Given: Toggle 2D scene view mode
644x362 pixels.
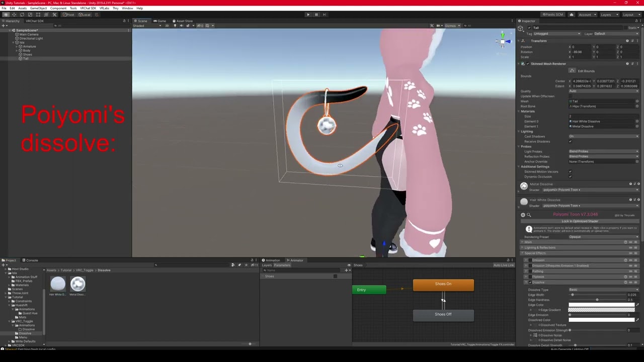Looking at the screenshot, I should [168, 26].
